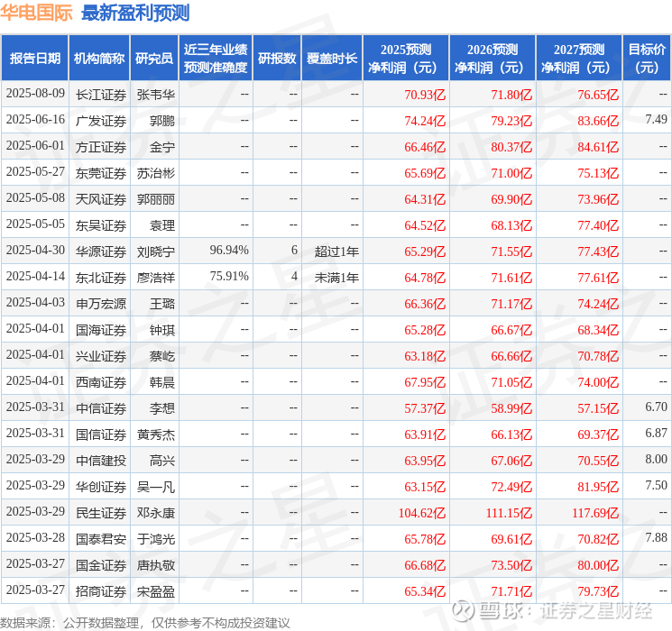Screen dimensions: 672x631
Task: Click analyst name 金宁
Action: click(162, 147)
